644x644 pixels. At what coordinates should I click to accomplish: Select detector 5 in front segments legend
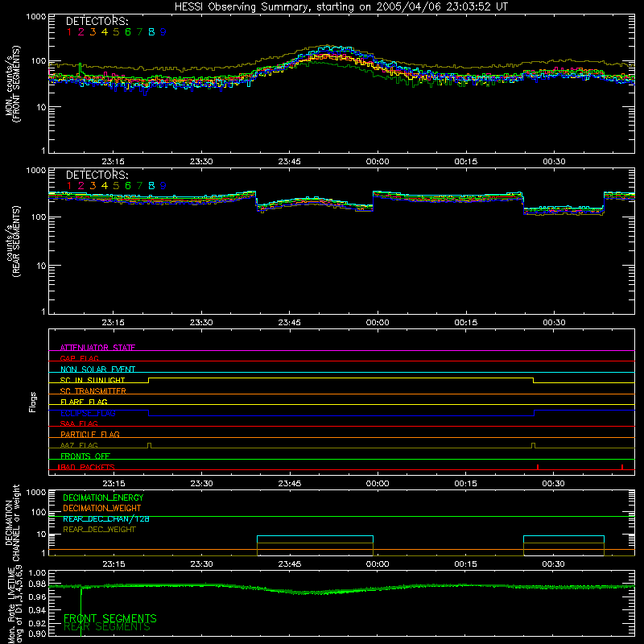click(116, 32)
